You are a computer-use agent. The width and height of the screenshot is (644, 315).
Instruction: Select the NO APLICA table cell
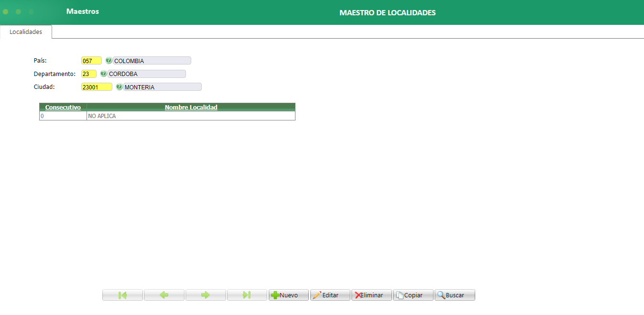pos(191,116)
